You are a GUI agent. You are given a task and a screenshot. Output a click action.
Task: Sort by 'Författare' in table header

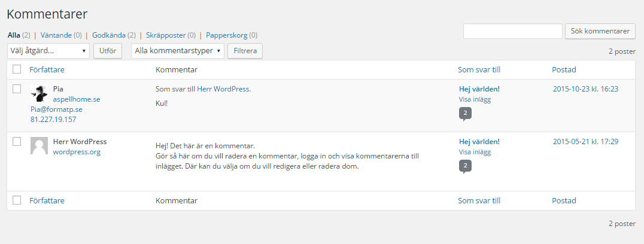point(47,69)
